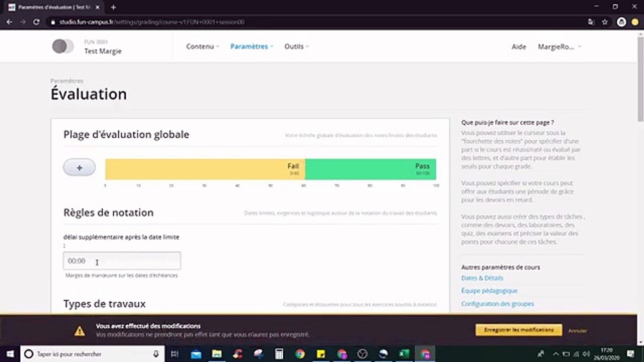Click the battery icon in system tray

[x=566, y=354]
